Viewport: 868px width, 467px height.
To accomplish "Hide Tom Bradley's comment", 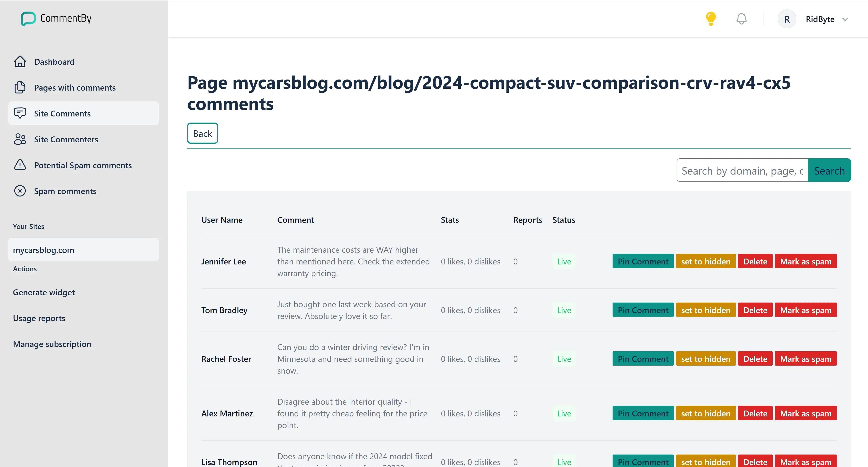I will click(706, 310).
